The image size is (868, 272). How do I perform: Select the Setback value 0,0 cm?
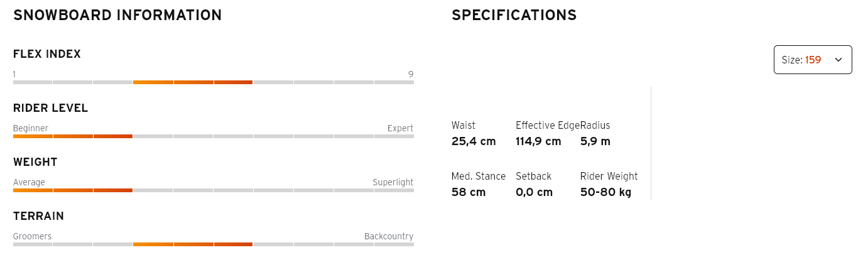click(x=534, y=192)
